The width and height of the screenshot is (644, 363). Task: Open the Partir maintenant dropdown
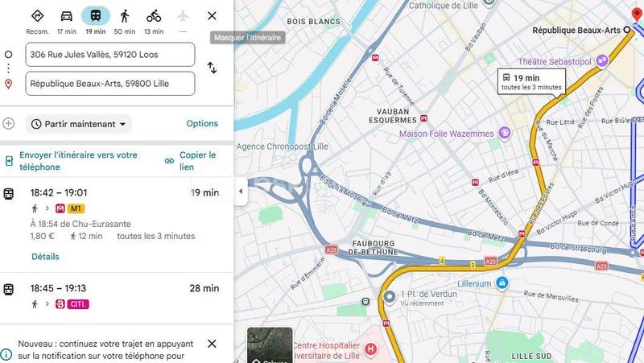pyautogui.click(x=79, y=124)
